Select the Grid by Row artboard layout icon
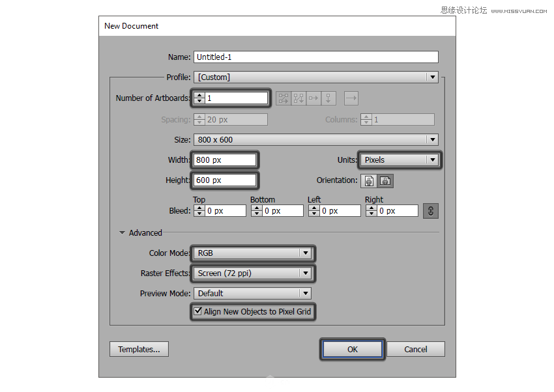 [x=284, y=98]
